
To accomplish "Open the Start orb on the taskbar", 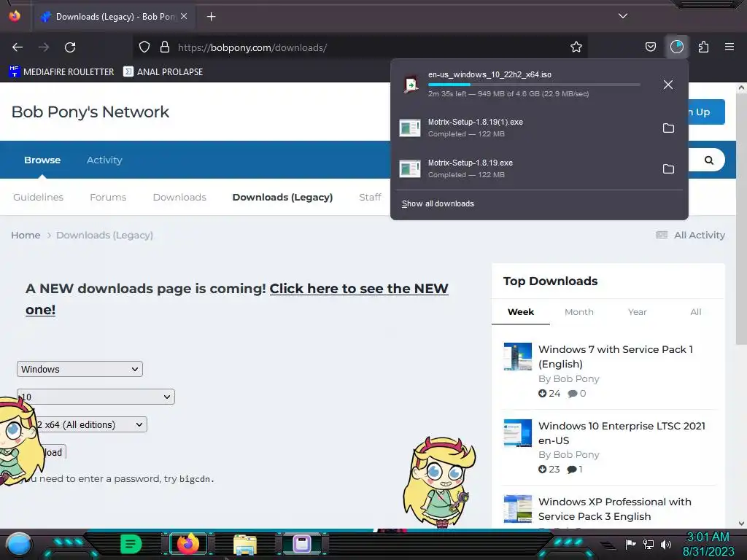I will click(18, 544).
